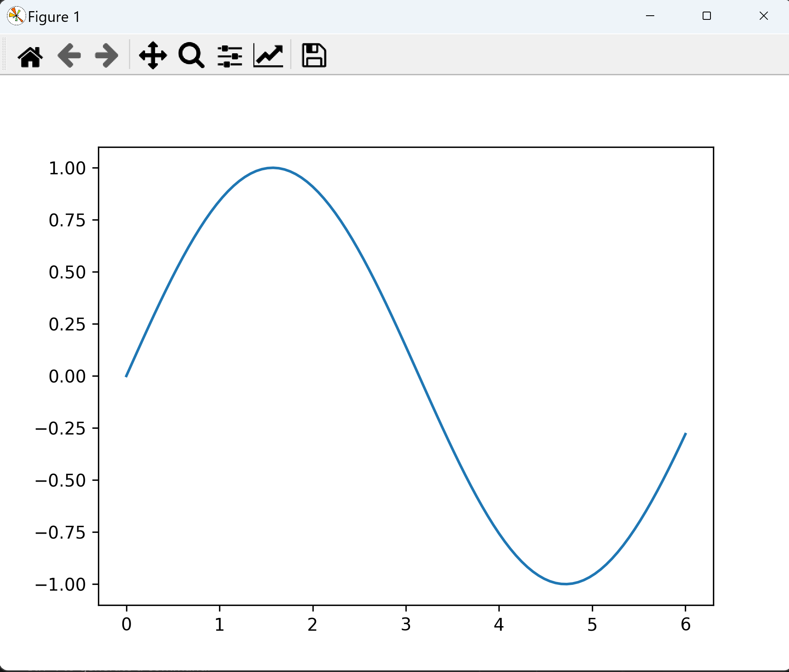The height and width of the screenshot is (672, 789).
Task: Maximize the Figure 1 window
Action: [x=707, y=16]
